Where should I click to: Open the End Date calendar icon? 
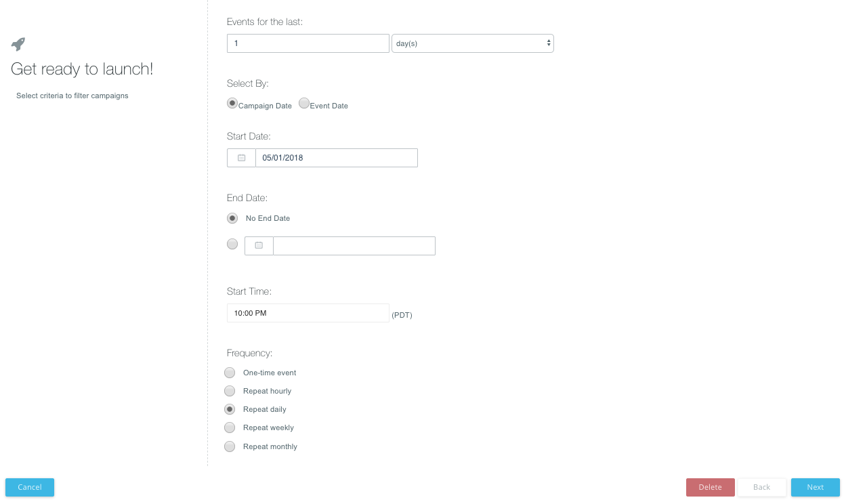tap(259, 245)
